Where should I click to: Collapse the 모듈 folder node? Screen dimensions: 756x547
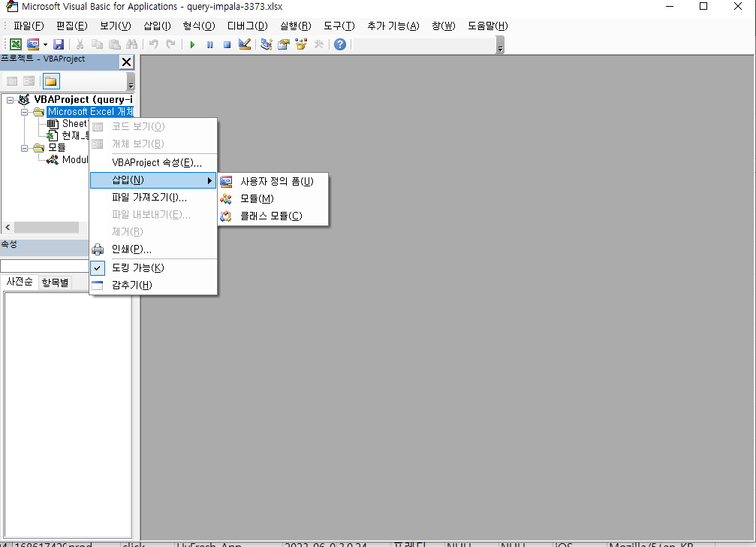point(24,148)
